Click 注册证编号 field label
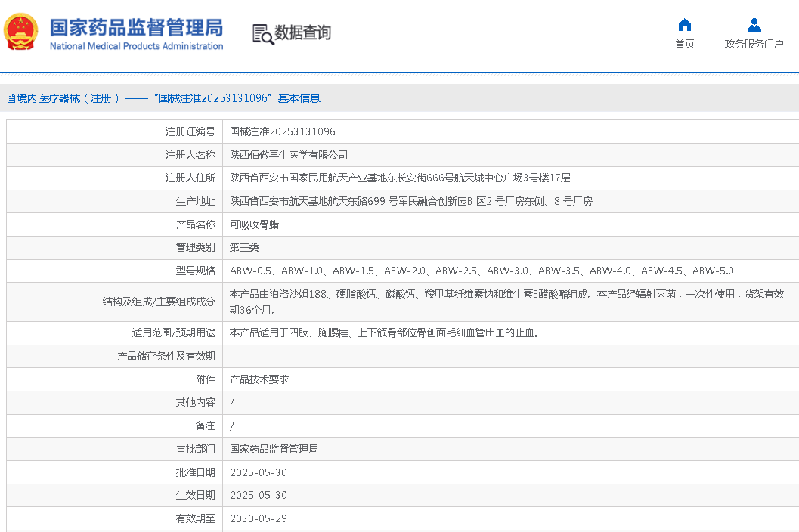This screenshot has height=532, width=799. click(x=190, y=131)
